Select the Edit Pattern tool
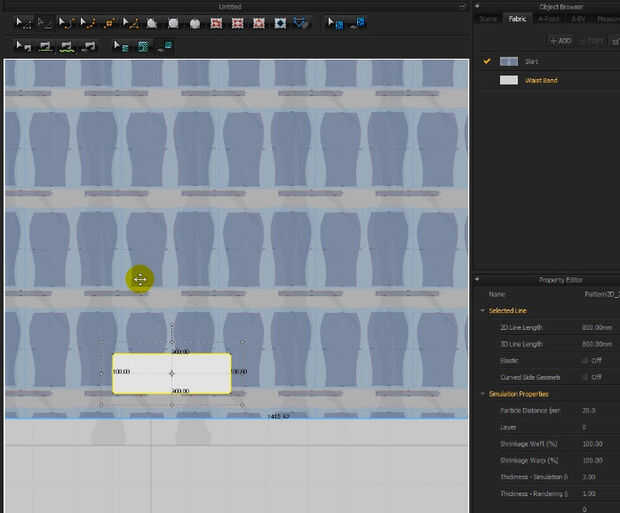The image size is (620, 513). 64,22
